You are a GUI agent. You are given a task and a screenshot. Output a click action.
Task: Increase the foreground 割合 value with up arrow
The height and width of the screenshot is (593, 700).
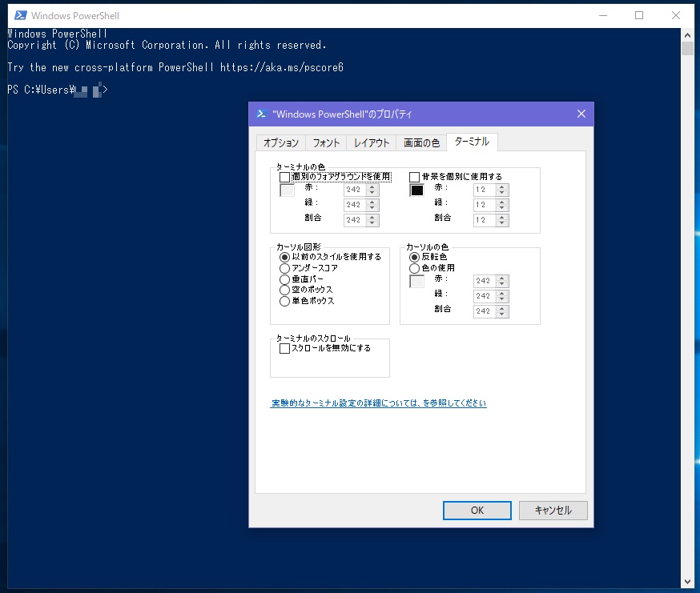click(372, 218)
